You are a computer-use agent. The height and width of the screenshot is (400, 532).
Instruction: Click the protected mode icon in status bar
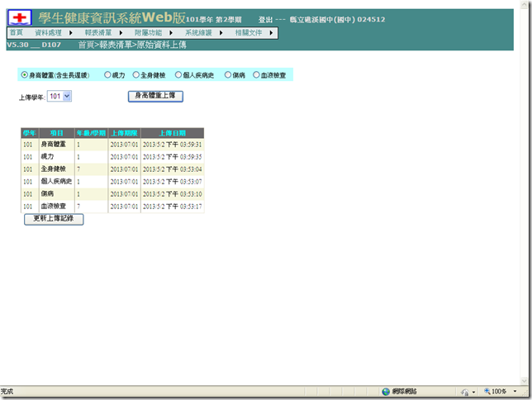[x=465, y=393]
